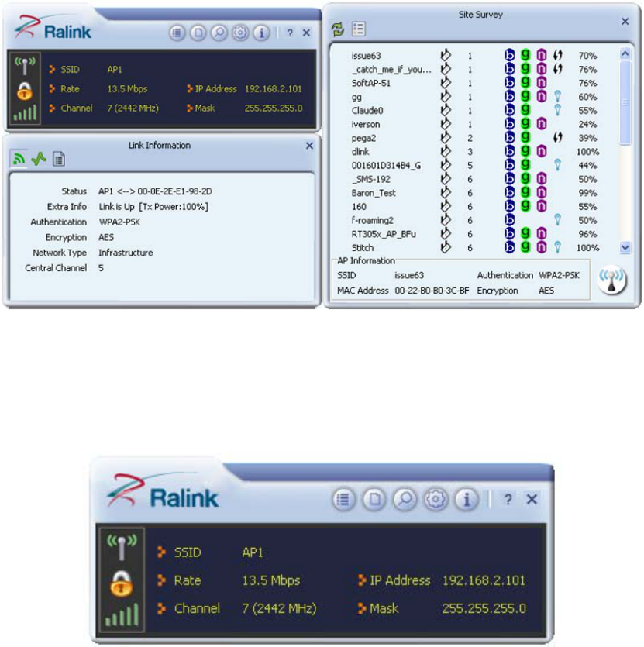Select the iverson network
The width and height of the screenshot is (644, 647).
pos(474,124)
